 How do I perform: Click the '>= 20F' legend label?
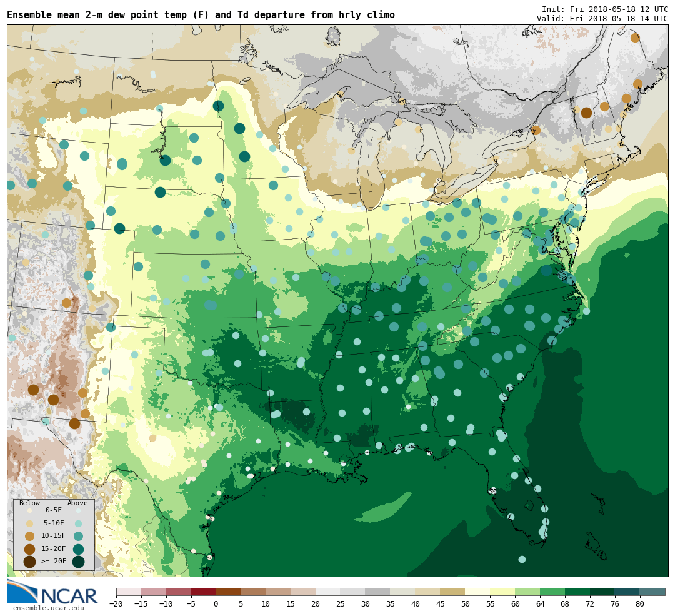pyautogui.click(x=54, y=562)
